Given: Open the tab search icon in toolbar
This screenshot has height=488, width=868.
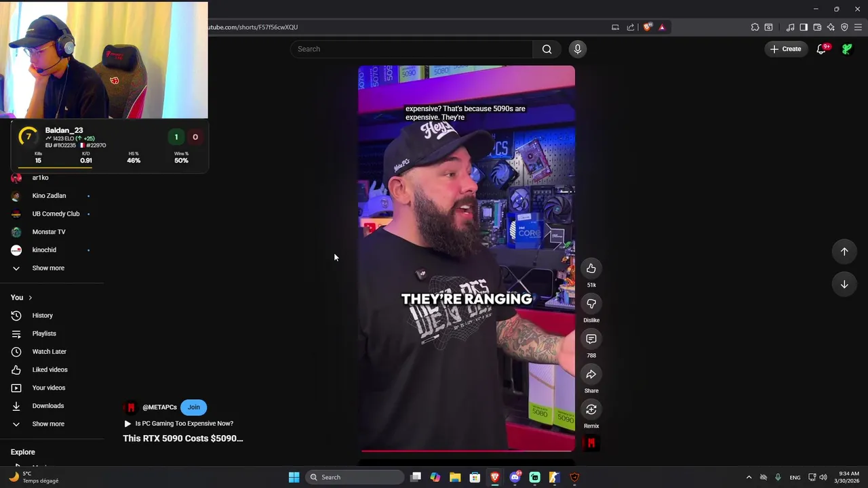Looking at the screenshot, I should (768, 27).
